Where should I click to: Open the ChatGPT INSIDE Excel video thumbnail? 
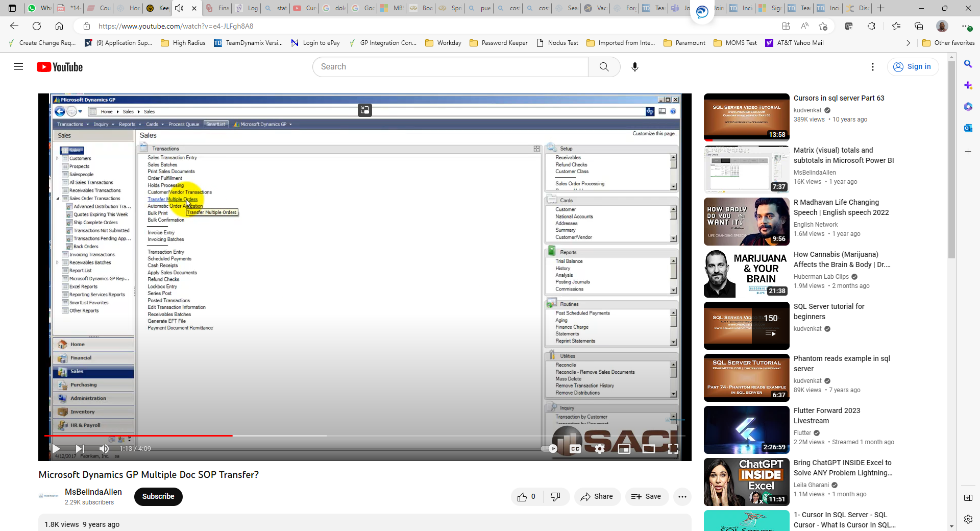click(x=747, y=482)
